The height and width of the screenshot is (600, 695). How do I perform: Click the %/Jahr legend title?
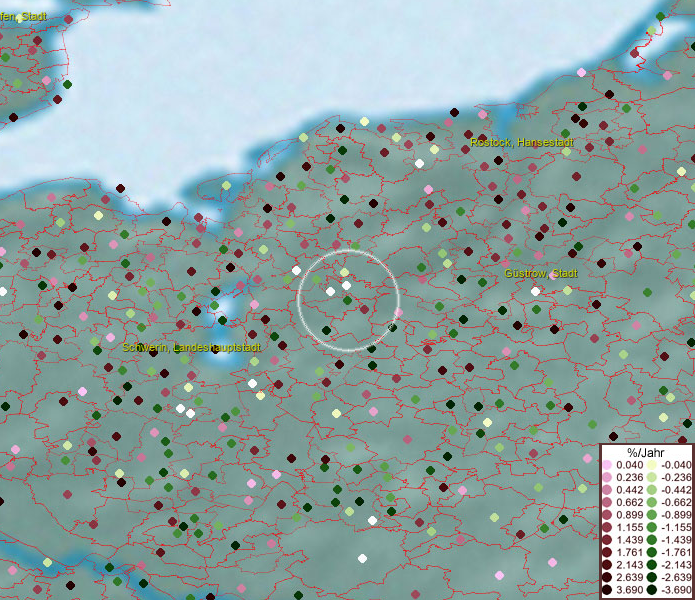coord(647,452)
